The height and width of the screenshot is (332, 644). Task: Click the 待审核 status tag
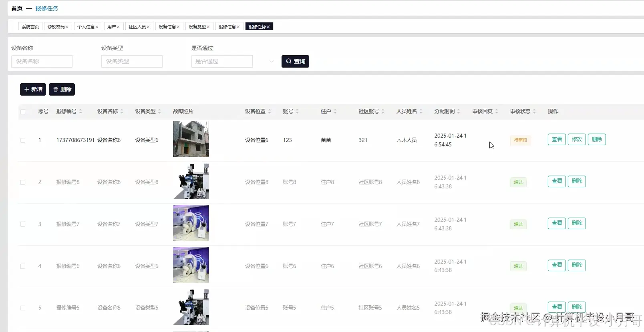coord(520,140)
